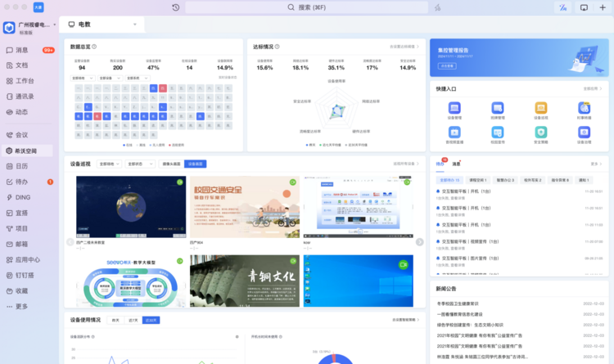Click 全部应用 link in 快捷入口
Screen dimensions: 614x364
[593, 89]
